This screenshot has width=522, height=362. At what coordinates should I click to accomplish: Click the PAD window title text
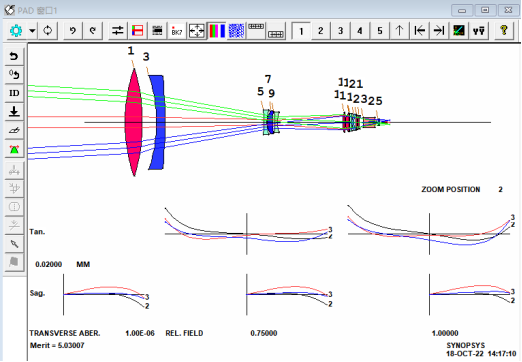(x=37, y=11)
